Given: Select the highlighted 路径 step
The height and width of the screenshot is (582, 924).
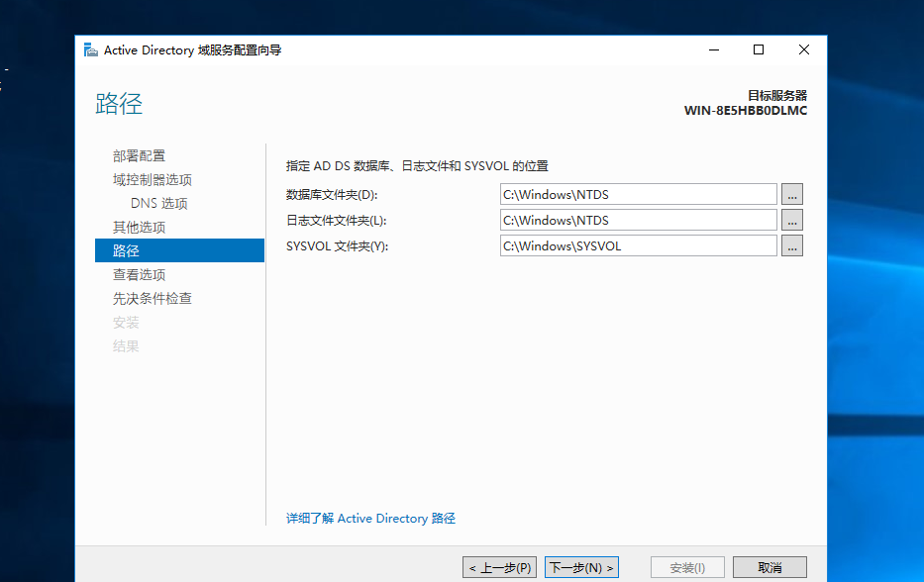Looking at the screenshot, I should coord(179,250).
